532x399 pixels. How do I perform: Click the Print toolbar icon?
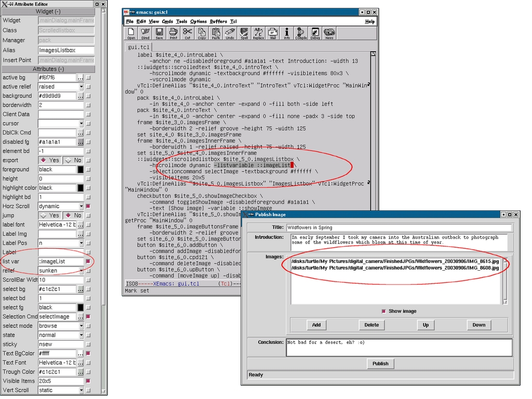(174, 33)
